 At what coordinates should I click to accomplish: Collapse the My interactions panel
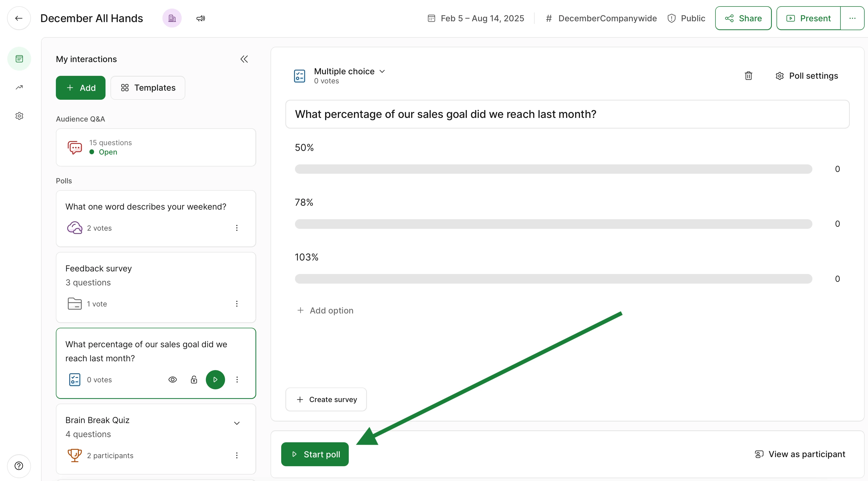(x=244, y=59)
